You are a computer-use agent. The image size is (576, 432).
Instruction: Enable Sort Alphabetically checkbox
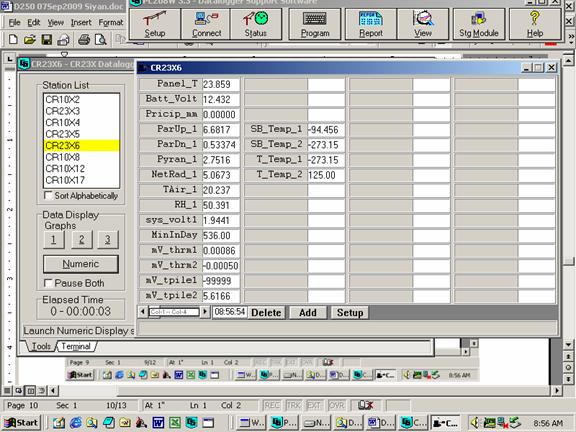pos(48,195)
